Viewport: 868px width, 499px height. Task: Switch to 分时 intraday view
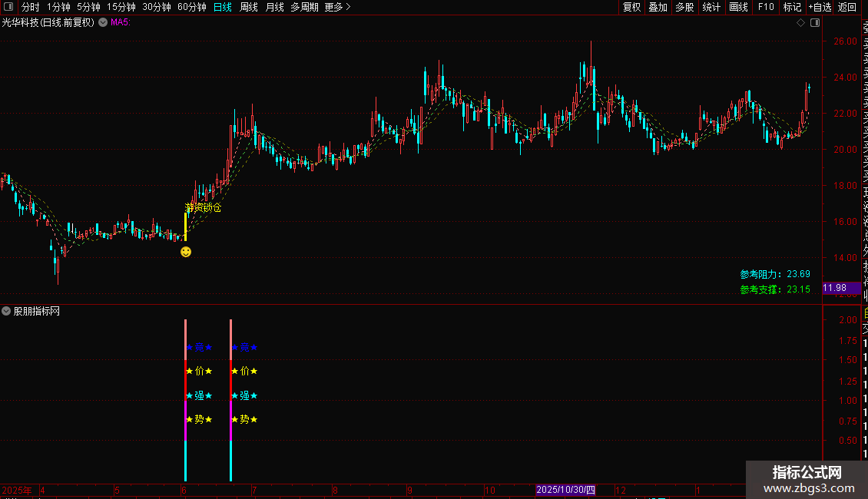[31, 7]
